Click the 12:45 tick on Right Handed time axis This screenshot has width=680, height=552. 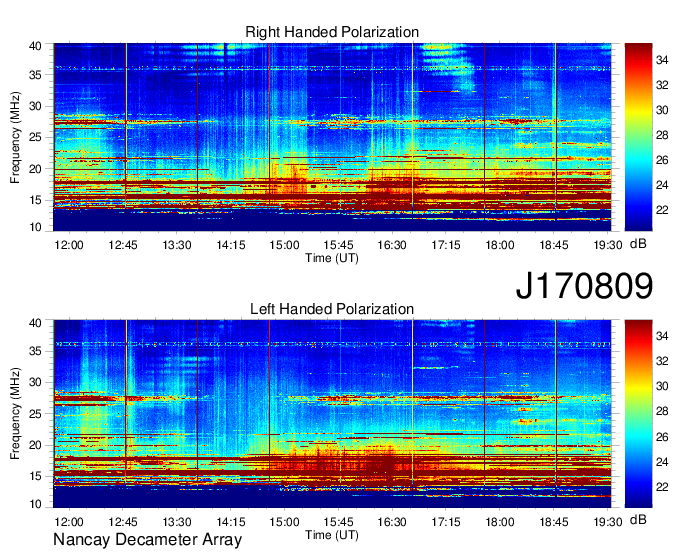click(123, 245)
